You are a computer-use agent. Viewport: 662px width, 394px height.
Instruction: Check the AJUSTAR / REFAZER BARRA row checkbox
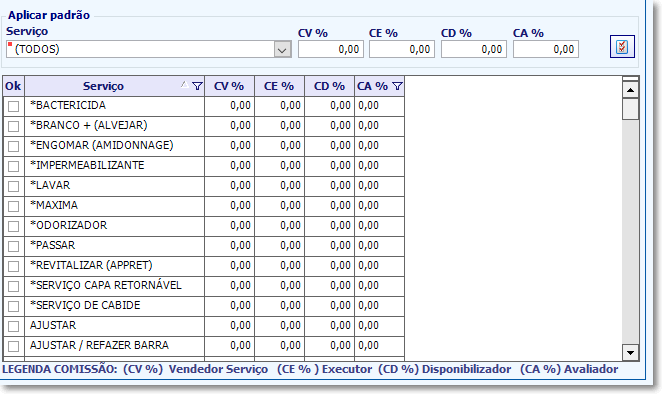click(x=14, y=346)
